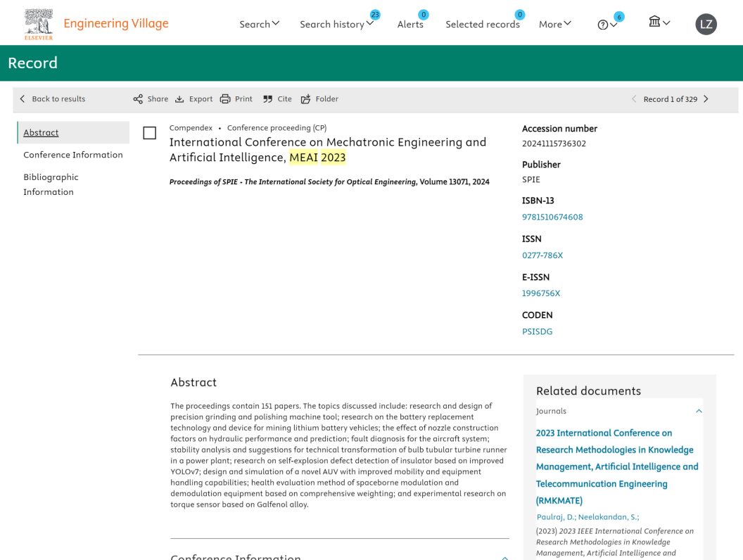This screenshot has height=560, width=743.
Task: Click the LZ user profile avatar
Action: [x=706, y=25]
